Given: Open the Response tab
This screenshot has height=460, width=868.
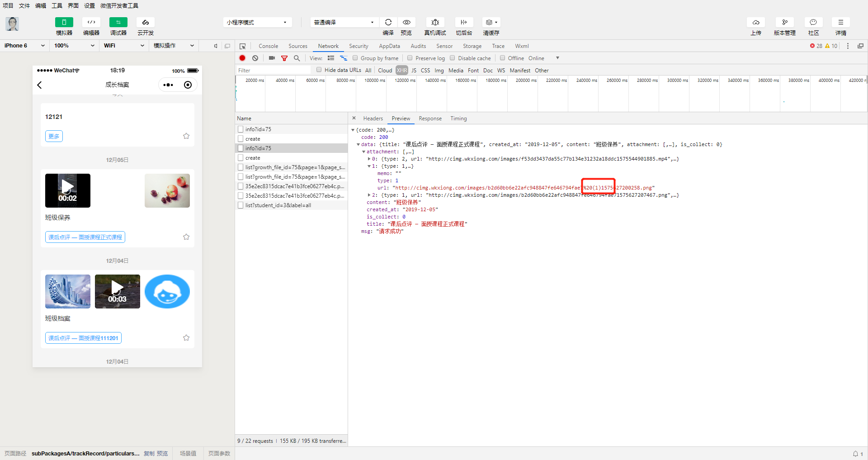Looking at the screenshot, I should coord(430,119).
